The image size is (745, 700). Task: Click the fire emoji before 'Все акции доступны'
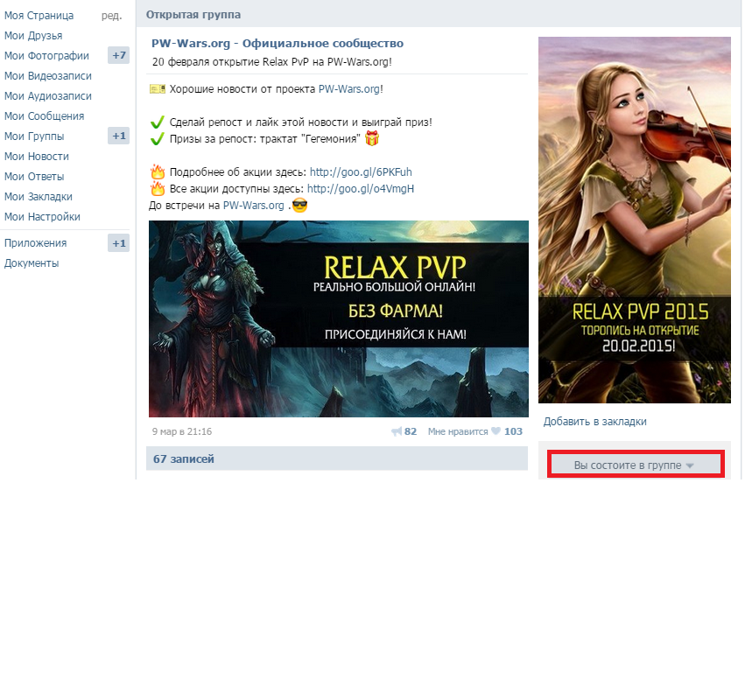(x=158, y=188)
